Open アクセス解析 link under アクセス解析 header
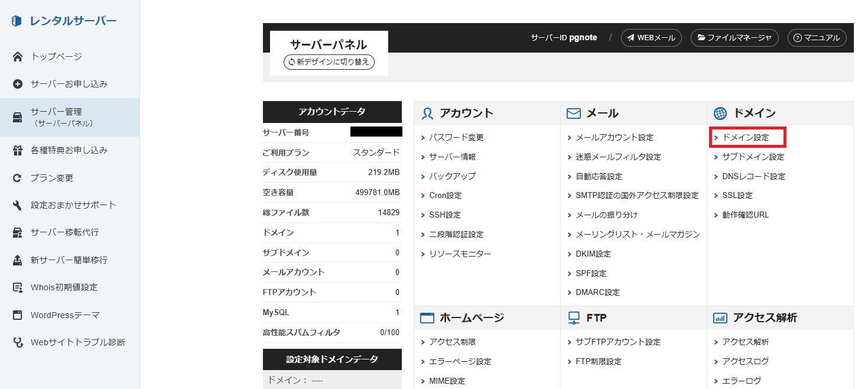 (x=746, y=342)
